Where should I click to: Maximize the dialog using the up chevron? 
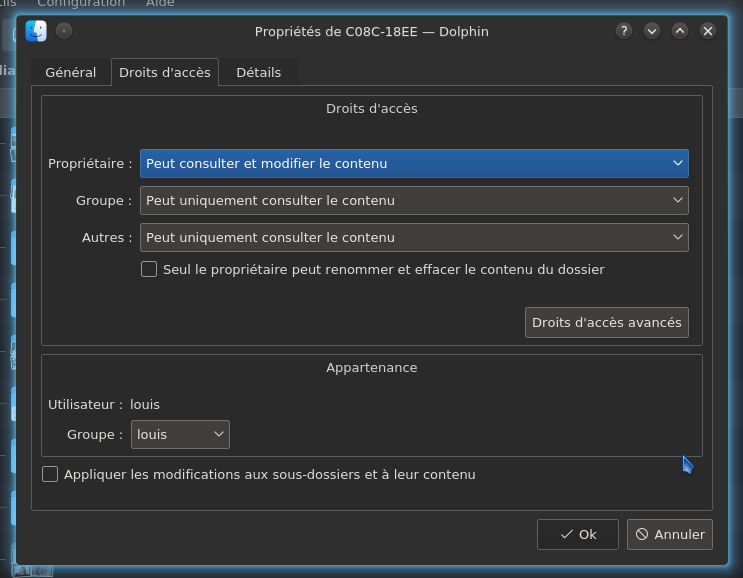pos(680,31)
